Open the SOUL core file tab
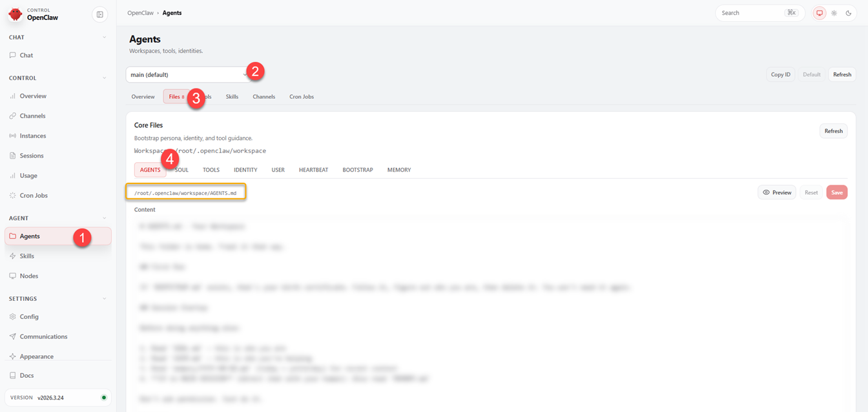The width and height of the screenshot is (868, 412). tap(181, 169)
